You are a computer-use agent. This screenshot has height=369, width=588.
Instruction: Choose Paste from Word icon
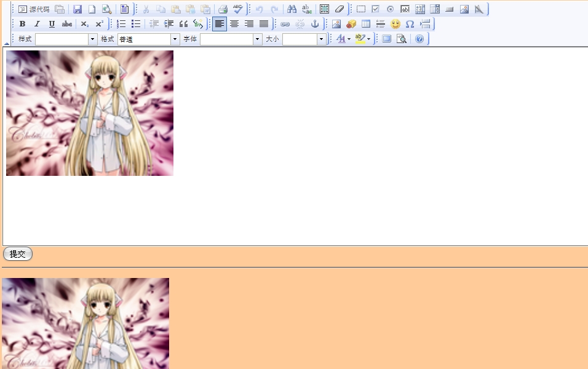(205, 9)
